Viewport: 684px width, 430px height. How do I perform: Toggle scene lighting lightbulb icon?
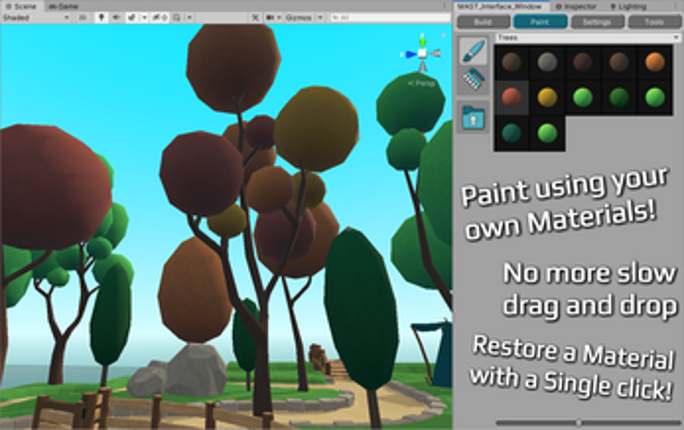click(x=101, y=17)
